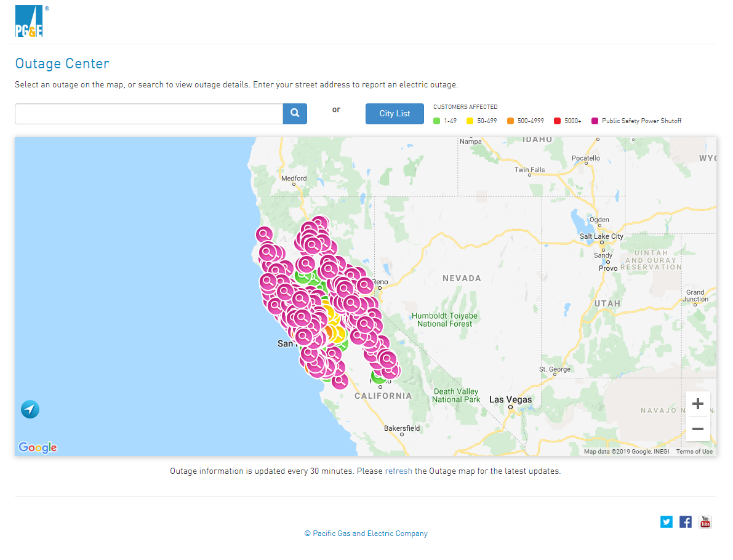The image size is (733, 560).
Task: Click the green 1-49 legend swatch
Action: tap(437, 121)
